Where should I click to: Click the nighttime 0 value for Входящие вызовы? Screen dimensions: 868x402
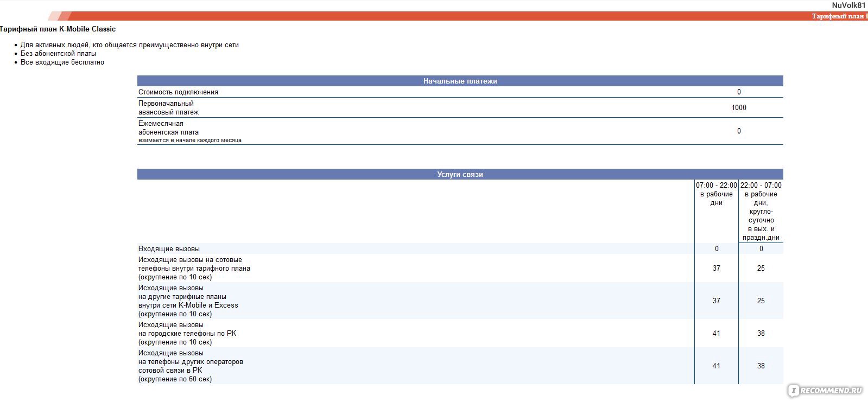tap(761, 249)
